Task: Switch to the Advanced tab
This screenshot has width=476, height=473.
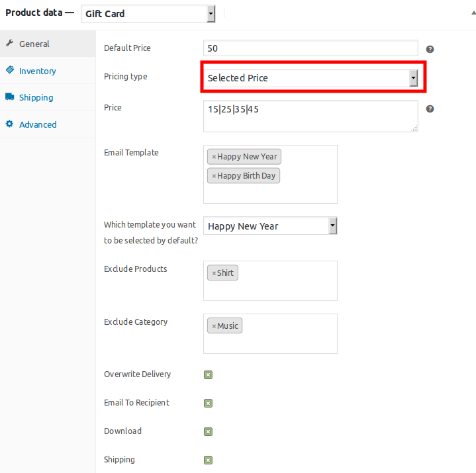Action: pyautogui.click(x=48, y=124)
